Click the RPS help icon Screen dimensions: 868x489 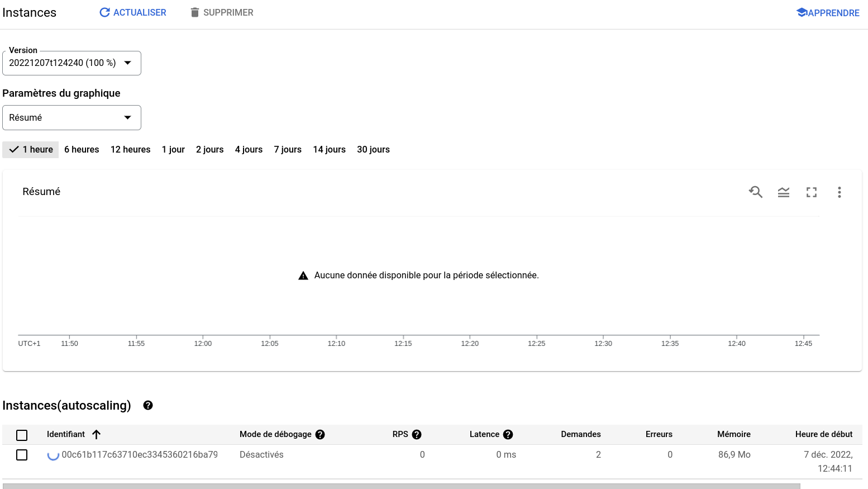pyautogui.click(x=417, y=434)
